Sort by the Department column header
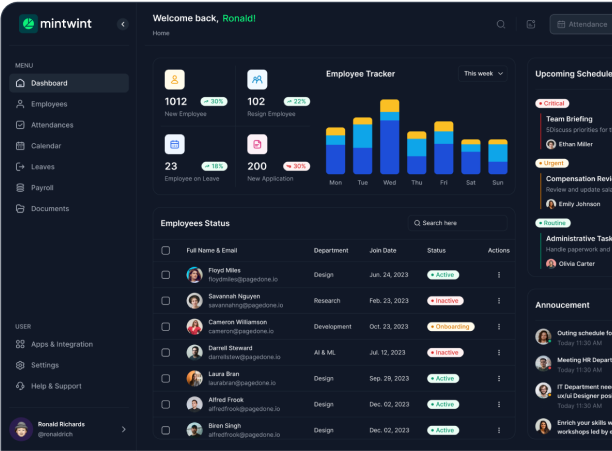The height and width of the screenshot is (451, 612). [x=331, y=250]
